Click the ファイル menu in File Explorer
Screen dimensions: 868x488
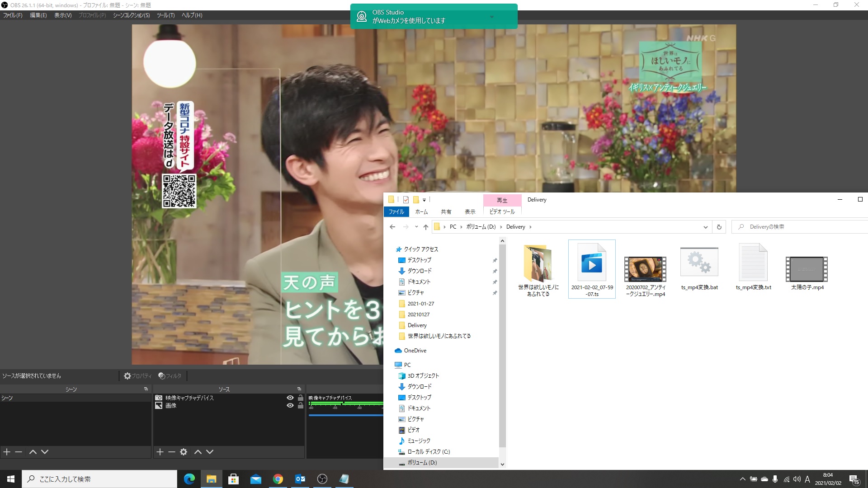click(395, 211)
